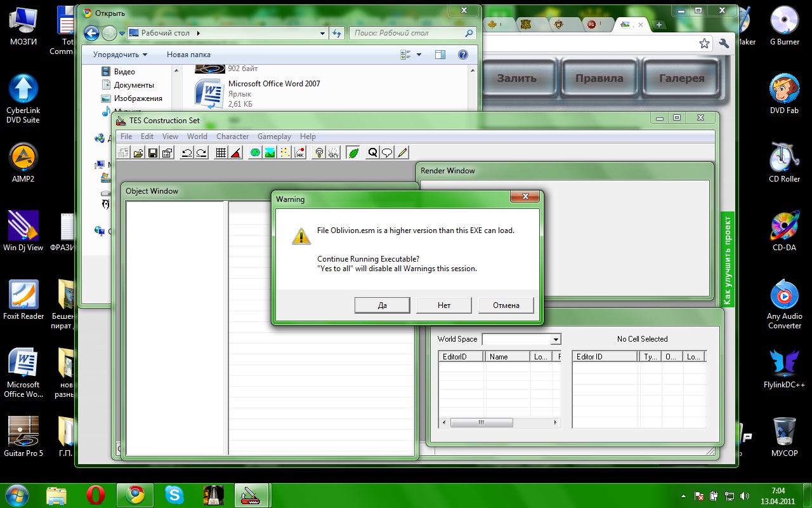Toggle grass leaf icon in toolbar
812x508 pixels.
coord(353,152)
